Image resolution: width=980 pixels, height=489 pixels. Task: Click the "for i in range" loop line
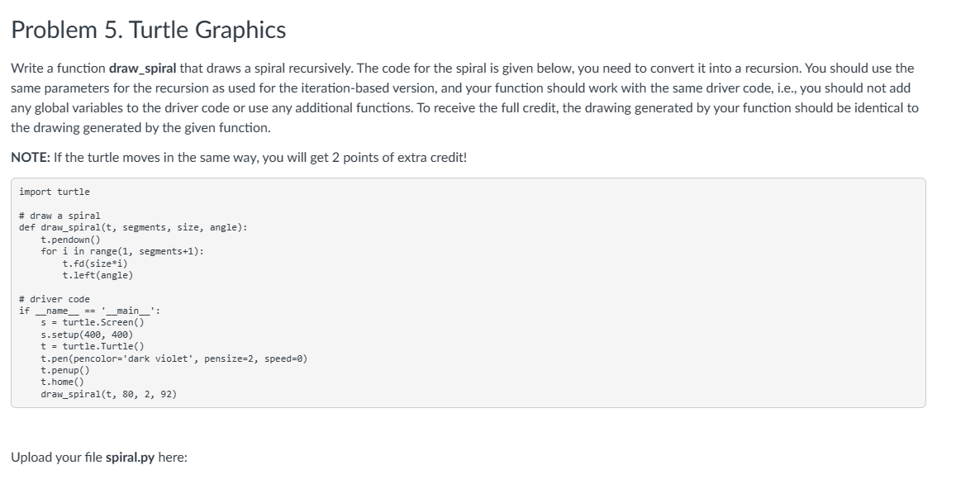pyautogui.click(x=122, y=251)
